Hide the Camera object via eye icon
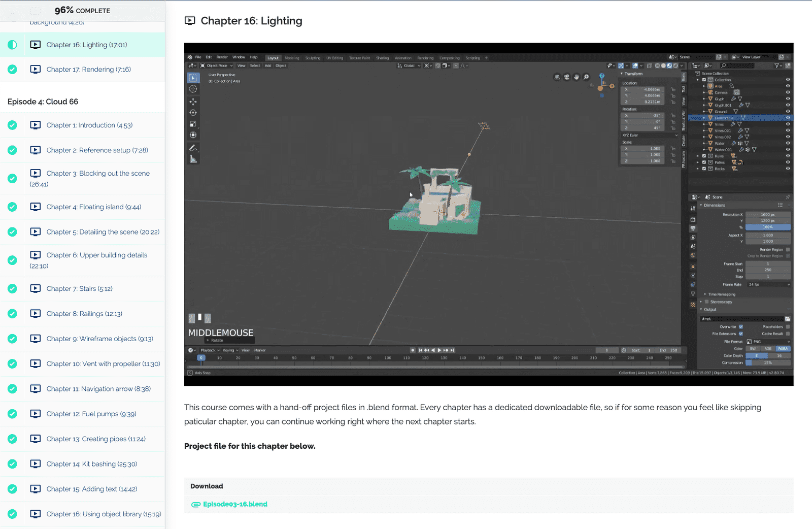The image size is (812, 529). pyautogui.click(x=788, y=92)
